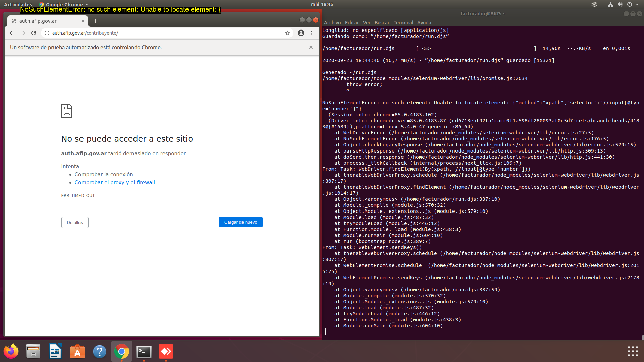This screenshot has width=644, height=362.
Task: Open LibreOffice Writer from the dock
Action: point(55,351)
